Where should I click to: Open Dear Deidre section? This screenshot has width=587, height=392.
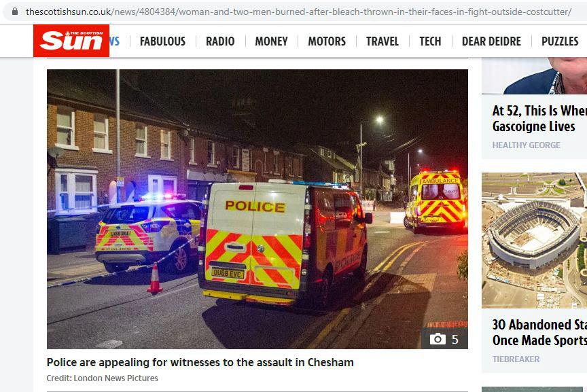[x=491, y=41]
